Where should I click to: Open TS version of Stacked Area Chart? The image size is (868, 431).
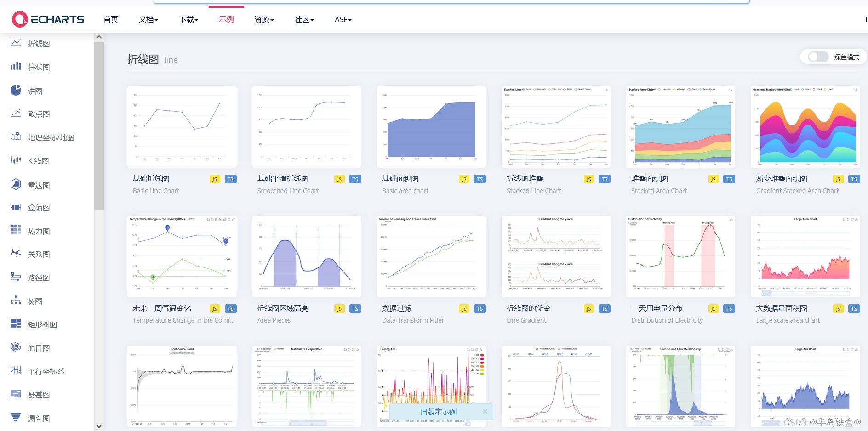pyautogui.click(x=729, y=179)
